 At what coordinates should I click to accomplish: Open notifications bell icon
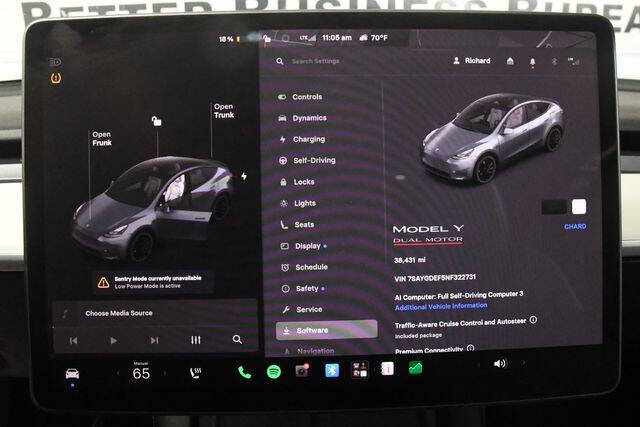pos(533,62)
